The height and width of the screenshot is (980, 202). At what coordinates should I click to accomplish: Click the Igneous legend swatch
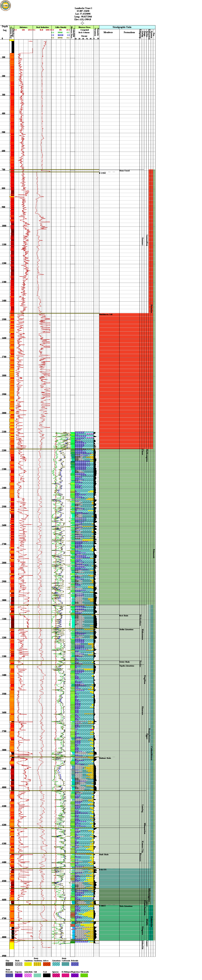(56, 976)
